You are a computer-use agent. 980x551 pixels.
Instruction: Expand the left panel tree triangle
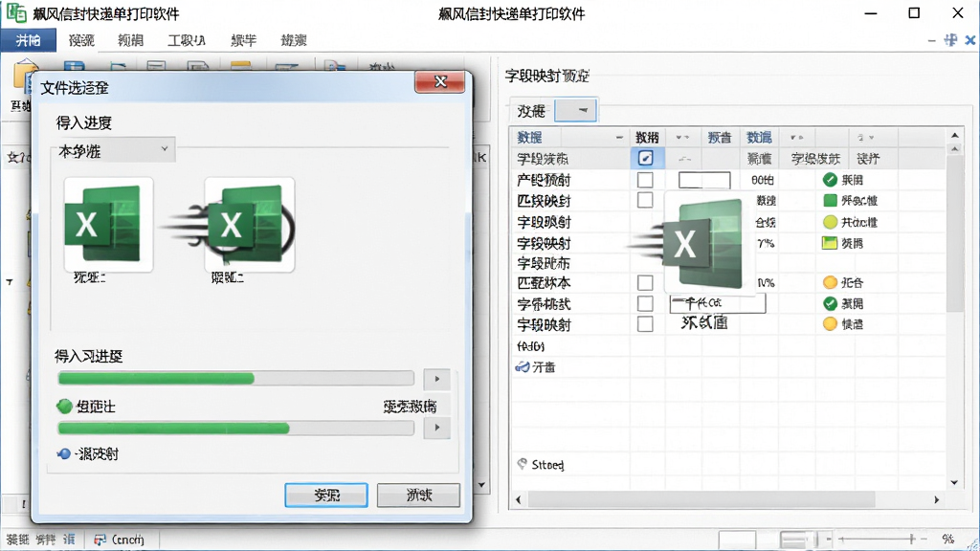click(x=10, y=282)
